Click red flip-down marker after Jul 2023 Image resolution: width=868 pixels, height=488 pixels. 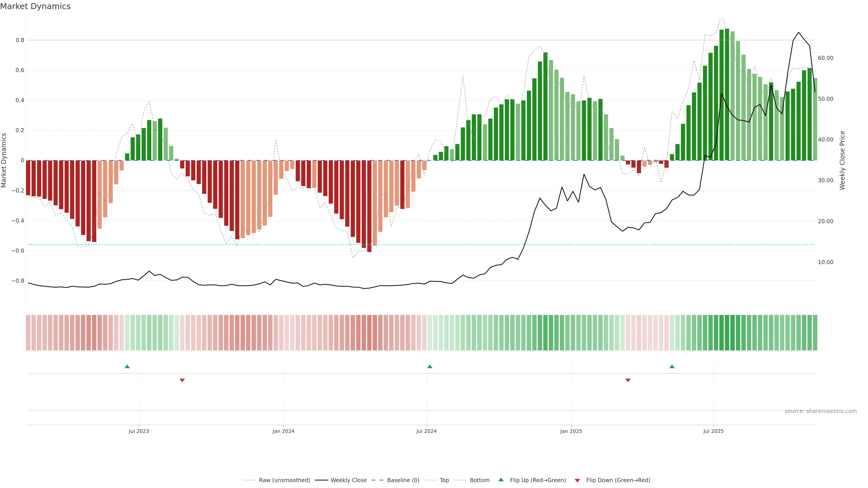tap(182, 380)
